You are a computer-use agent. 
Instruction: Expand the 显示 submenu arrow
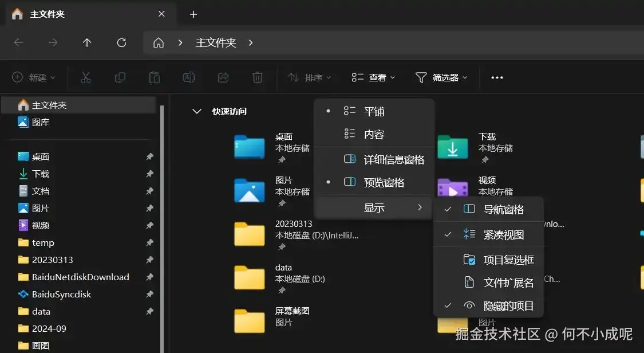pyautogui.click(x=420, y=207)
